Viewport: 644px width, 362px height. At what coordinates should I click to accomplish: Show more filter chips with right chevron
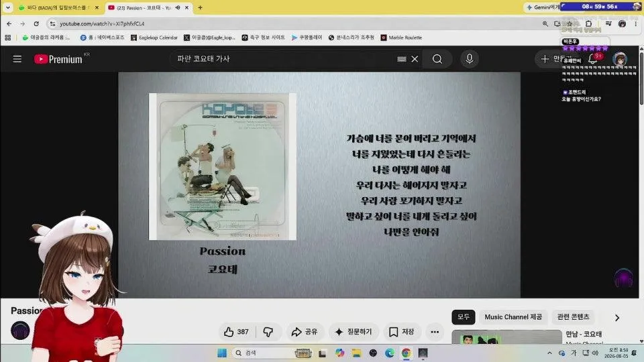click(x=617, y=317)
